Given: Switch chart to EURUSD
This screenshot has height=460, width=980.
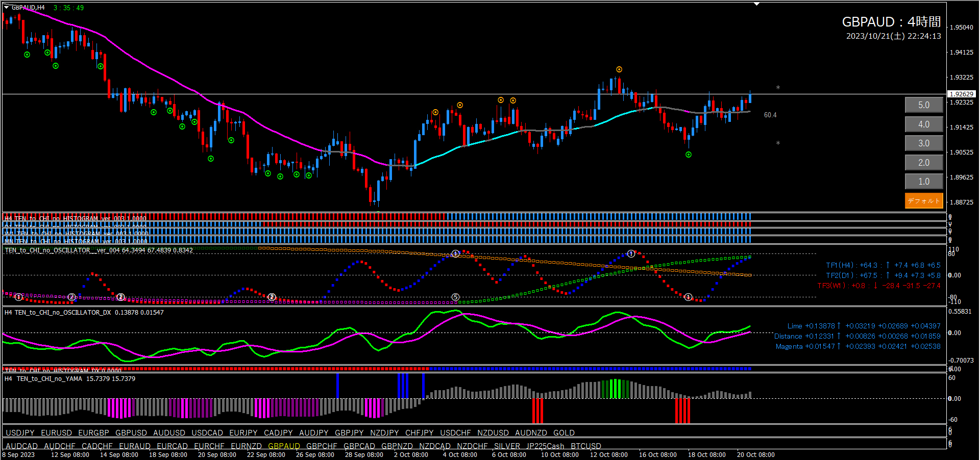Looking at the screenshot, I should (x=57, y=433).
